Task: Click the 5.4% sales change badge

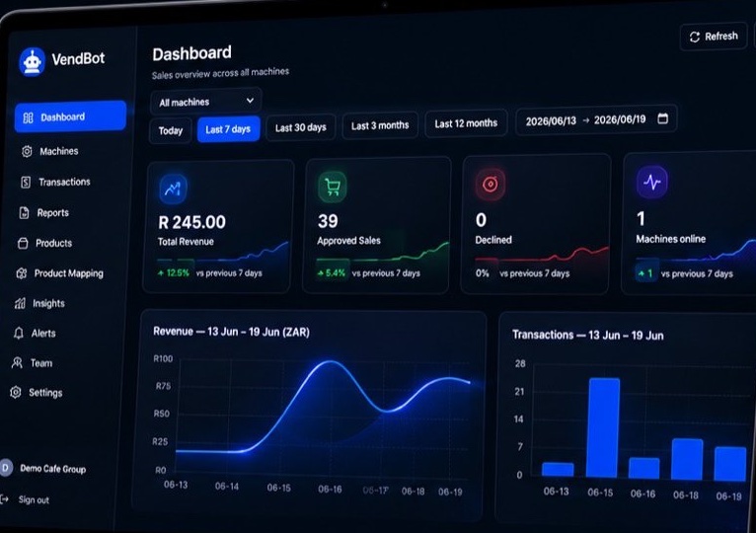Action: 332,273
